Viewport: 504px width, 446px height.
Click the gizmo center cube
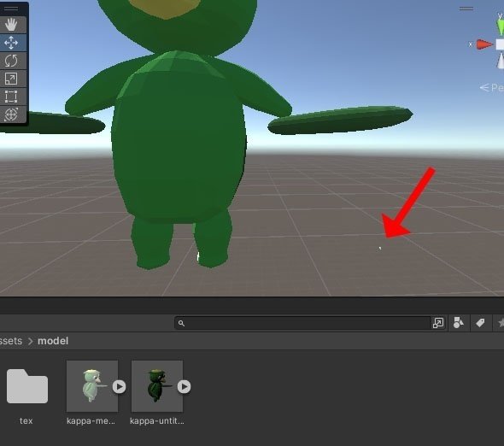click(500, 44)
